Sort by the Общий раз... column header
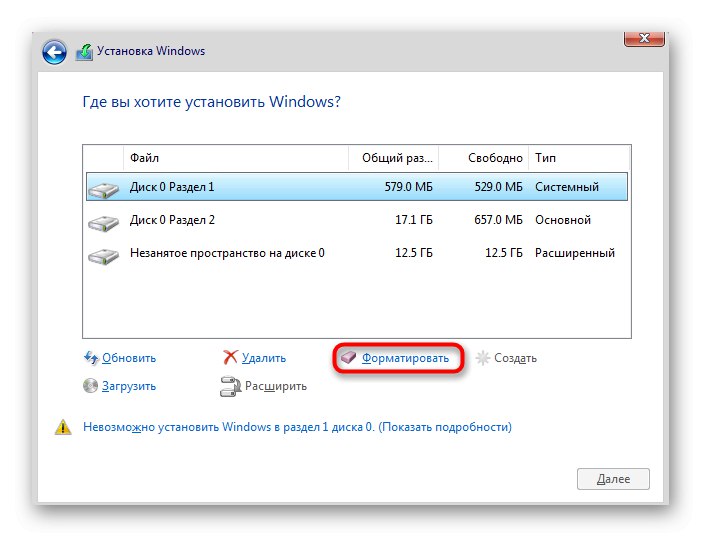 [x=393, y=158]
